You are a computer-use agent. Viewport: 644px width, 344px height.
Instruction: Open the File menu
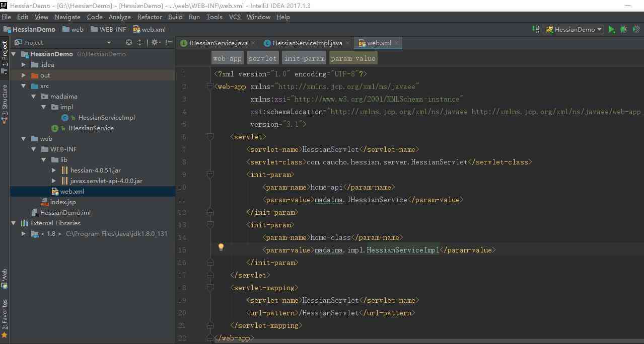[x=6, y=17]
